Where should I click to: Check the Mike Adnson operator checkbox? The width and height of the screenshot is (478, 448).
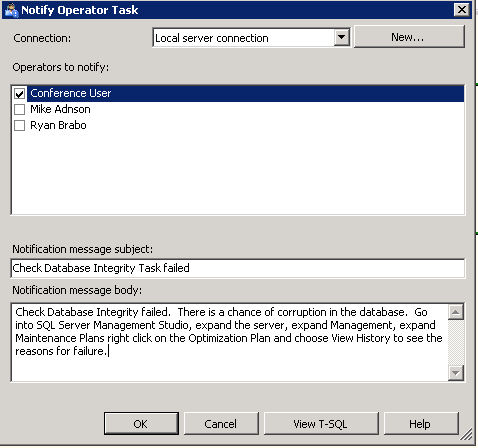click(20, 109)
